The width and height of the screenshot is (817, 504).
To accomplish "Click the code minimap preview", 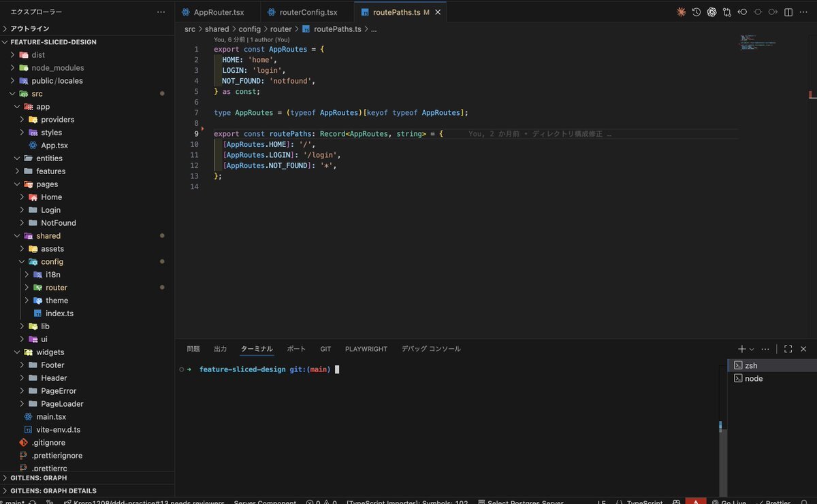I will (758, 42).
